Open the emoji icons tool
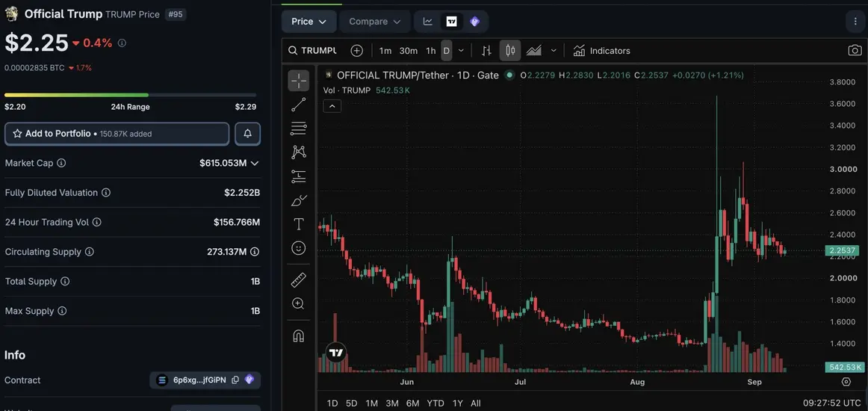868x411 pixels. click(x=298, y=248)
